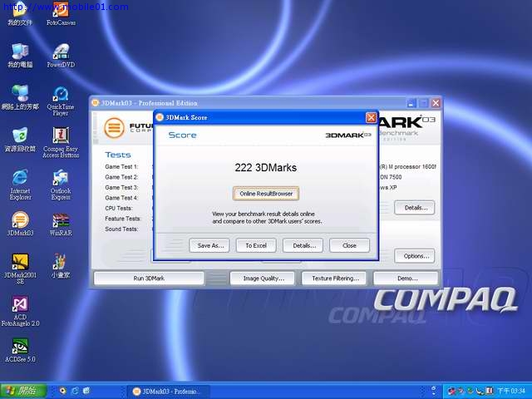Click Close button in Score dialog

349,245
